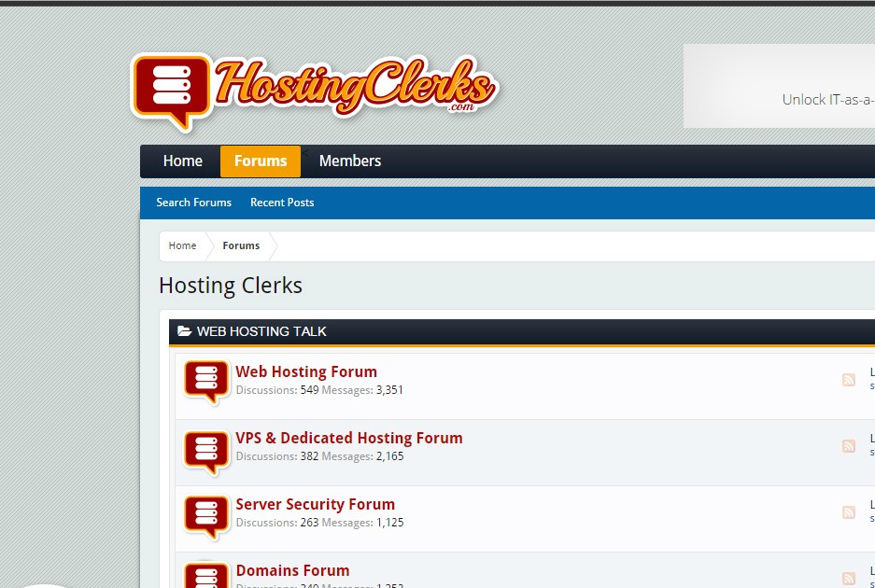
Task: Open the Web Hosting Forum link
Action: [306, 371]
